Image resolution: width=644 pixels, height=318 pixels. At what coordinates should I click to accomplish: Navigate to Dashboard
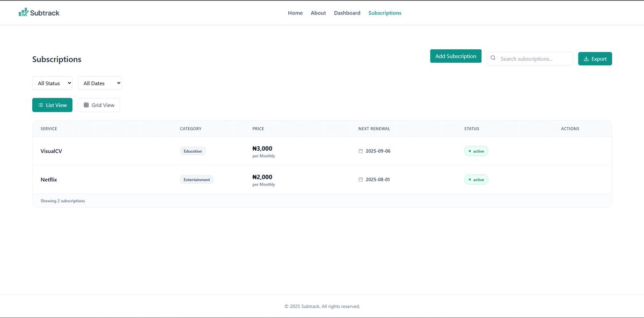(347, 13)
